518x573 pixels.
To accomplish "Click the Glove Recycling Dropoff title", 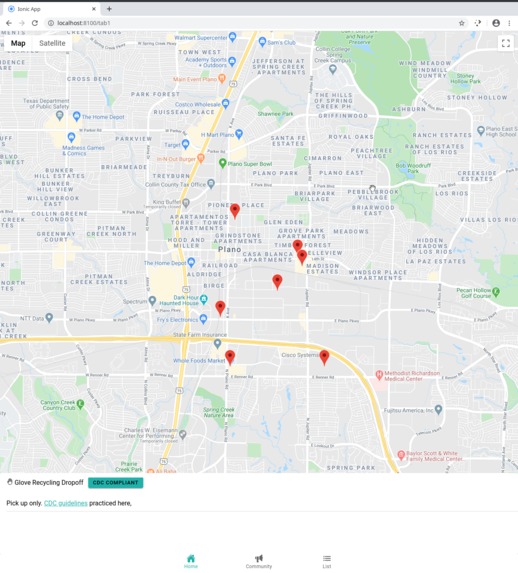I will 49,482.
